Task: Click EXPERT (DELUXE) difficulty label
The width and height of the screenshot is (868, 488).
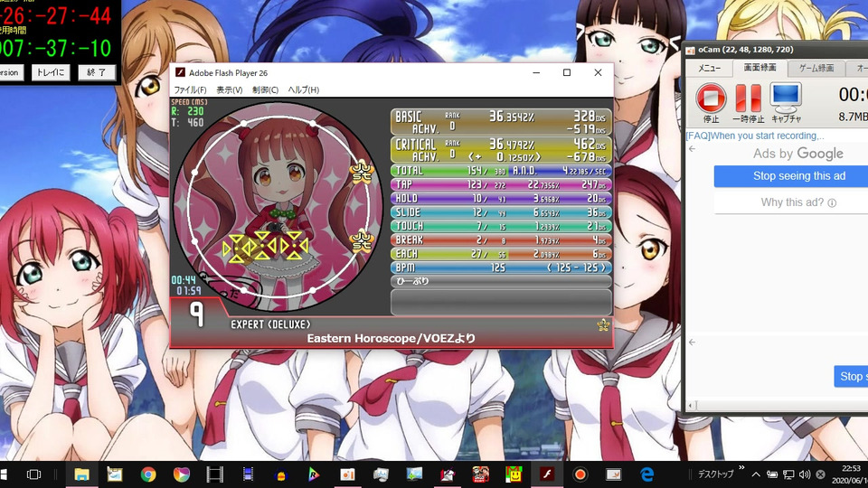Action: tap(270, 324)
